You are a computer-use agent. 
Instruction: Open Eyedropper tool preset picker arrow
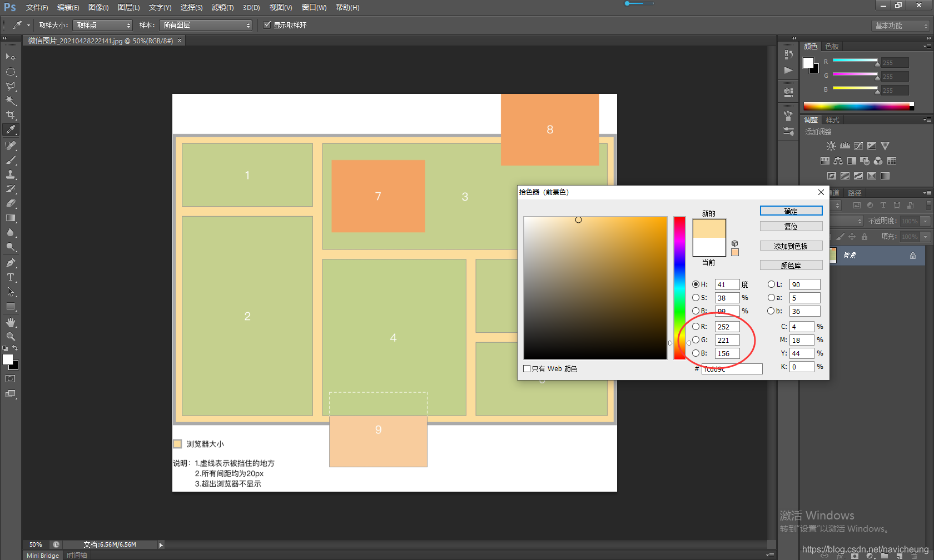pyautogui.click(x=28, y=25)
